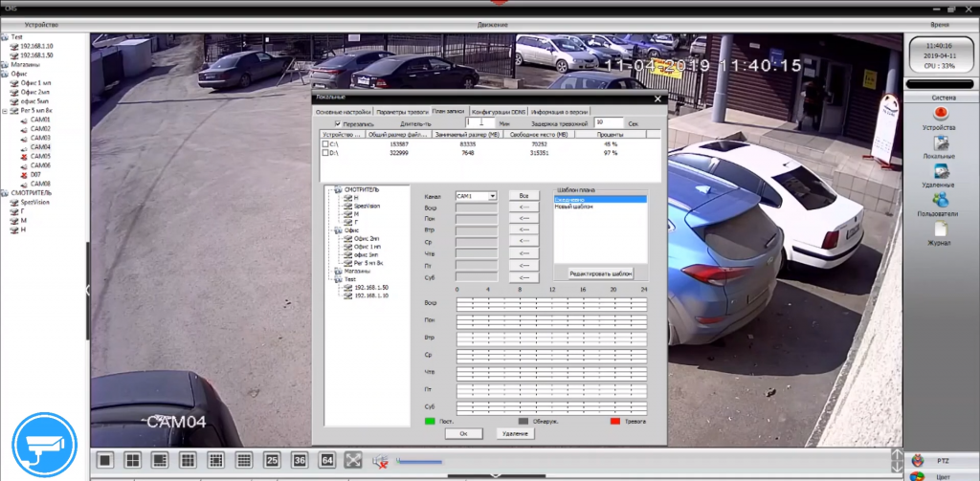Collapse the Рег 5 мп 8к tree node
Viewport: 980px width, 481px height.
[x=6, y=111]
